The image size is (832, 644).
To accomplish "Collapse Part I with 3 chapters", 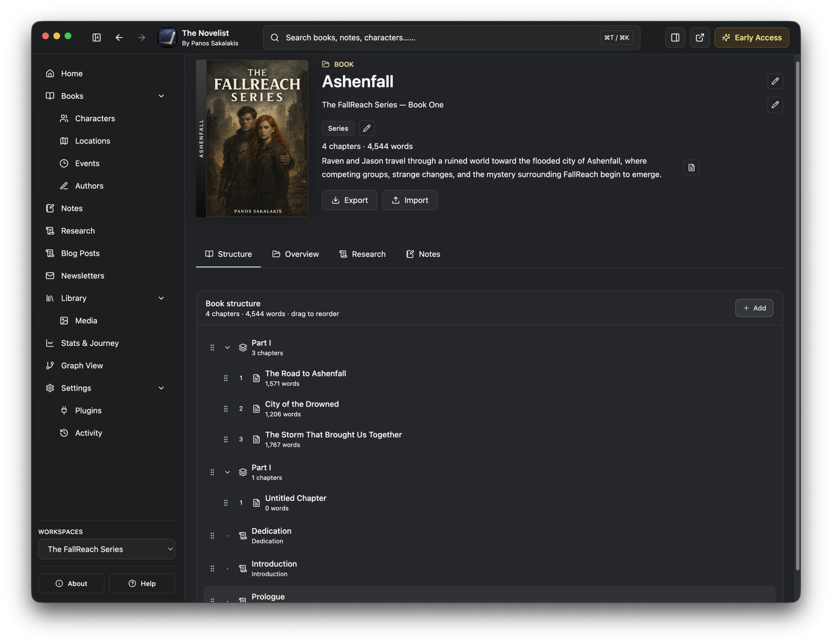I will 227,348.
